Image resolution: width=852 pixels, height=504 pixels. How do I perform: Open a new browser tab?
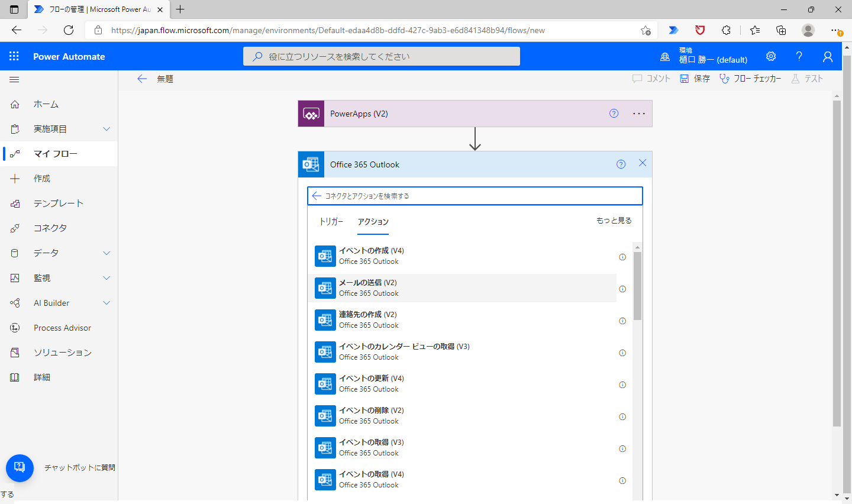(180, 9)
